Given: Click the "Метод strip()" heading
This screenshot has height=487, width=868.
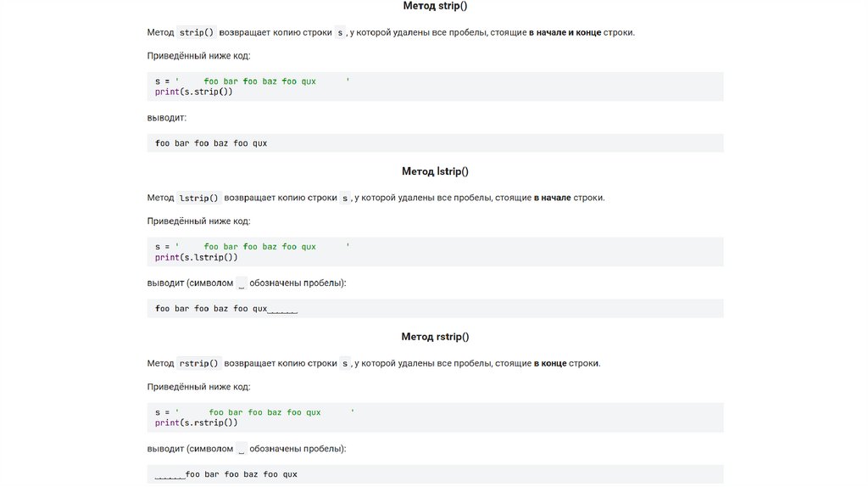Looking at the screenshot, I should pyautogui.click(x=435, y=6).
